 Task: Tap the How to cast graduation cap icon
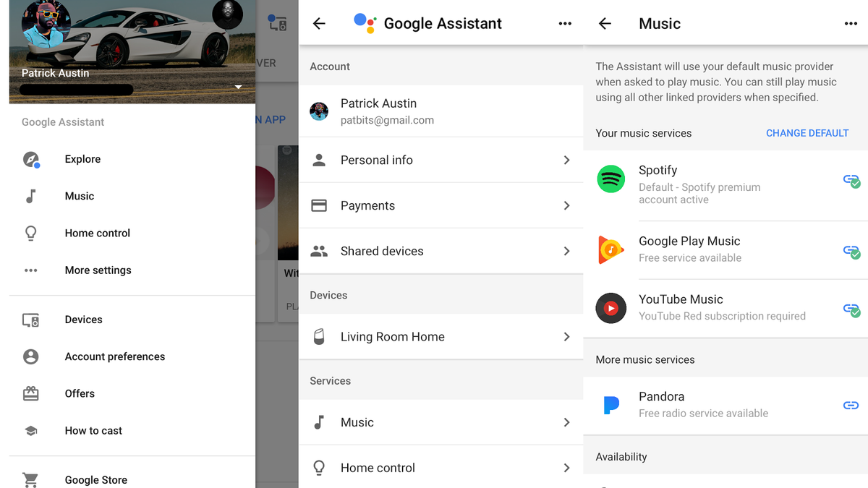tap(30, 431)
